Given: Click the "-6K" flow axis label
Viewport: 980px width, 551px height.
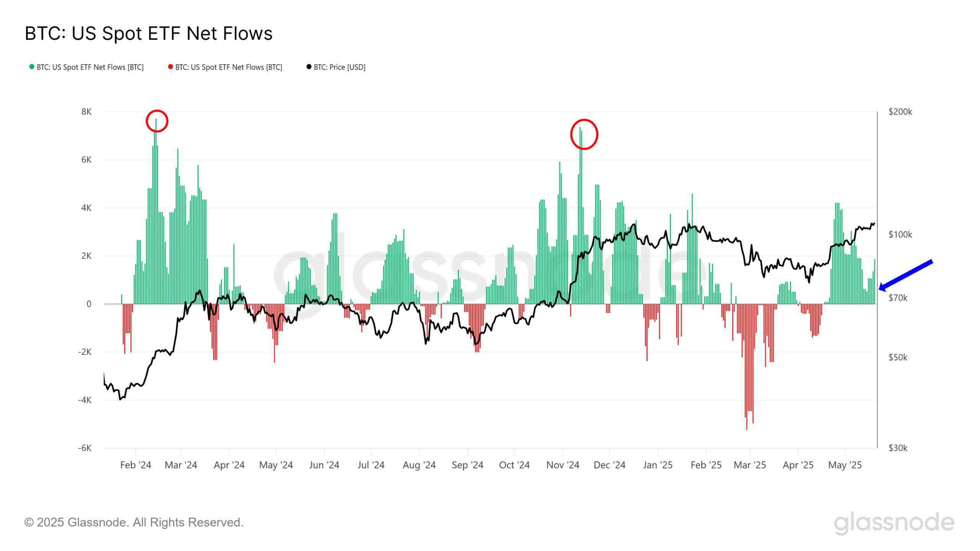Looking at the screenshot, I should click(85, 448).
